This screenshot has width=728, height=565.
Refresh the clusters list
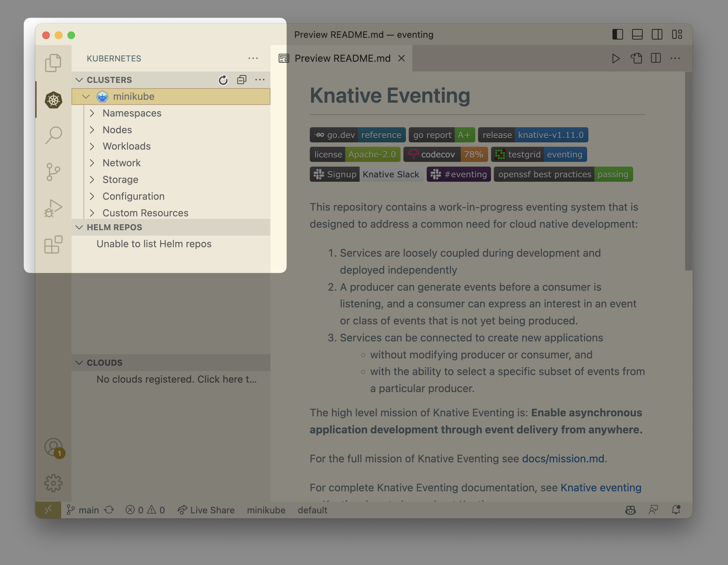point(223,80)
